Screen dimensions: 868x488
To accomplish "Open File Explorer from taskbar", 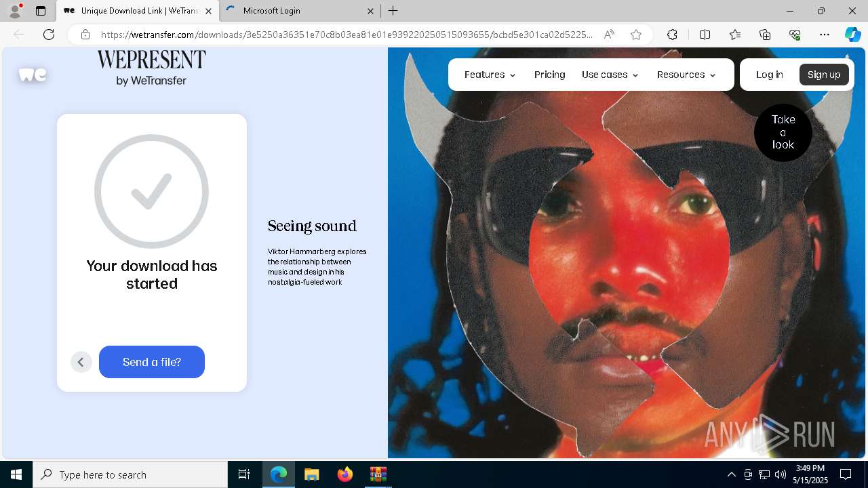I will [311, 474].
